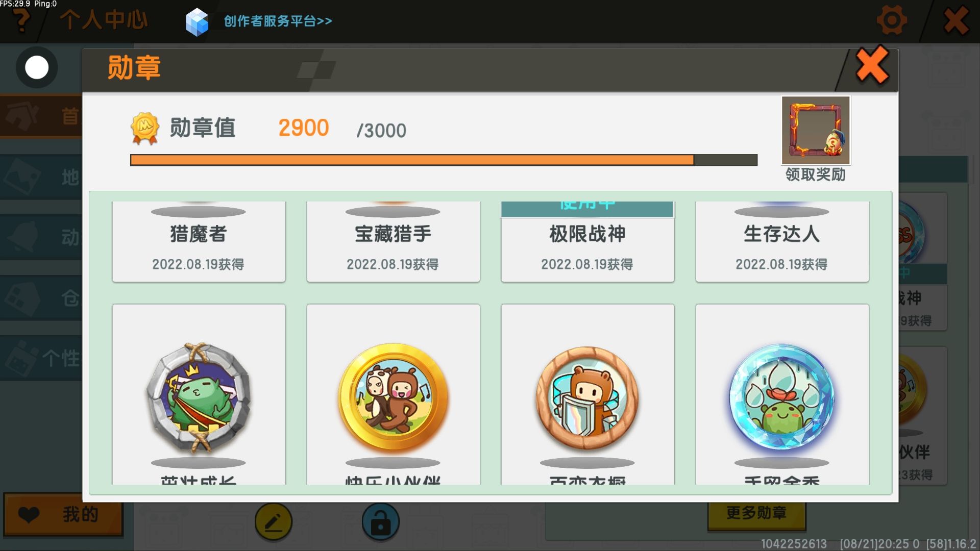Click the green dragon king medal
This screenshot has height=551, width=980.
pyautogui.click(x=199, y=398)
